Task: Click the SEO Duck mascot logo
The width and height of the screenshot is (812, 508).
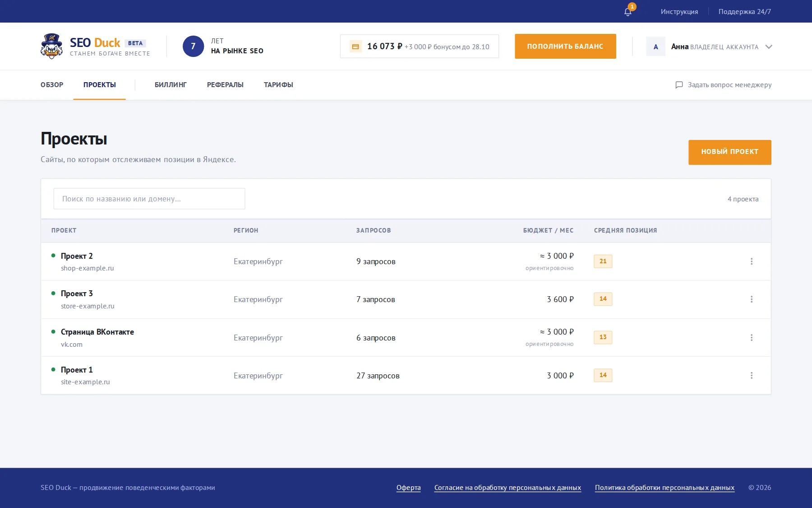Action: point(51,46)
